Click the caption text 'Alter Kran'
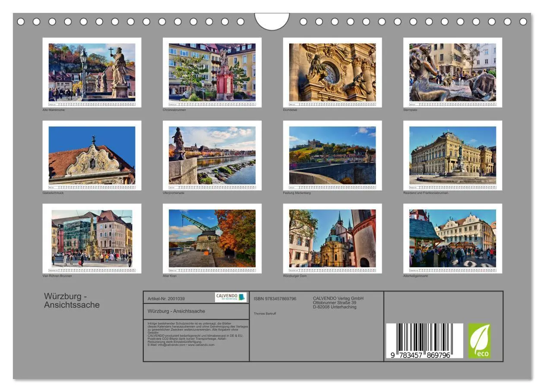544x392 pixels. click(x=170, y=276)
